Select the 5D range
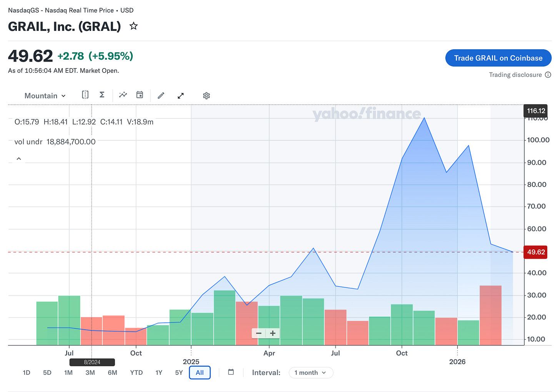The width and height of the screenshot is (560, 392). click(47, 372)
